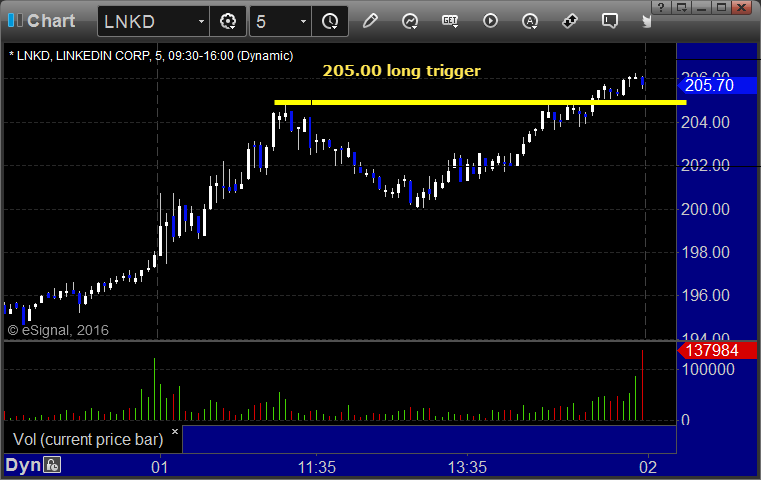Image resolution: width=761 pixels, height=480 pixels.
Task: Click the lock icon beside Dyn
Action: (52, 464)
